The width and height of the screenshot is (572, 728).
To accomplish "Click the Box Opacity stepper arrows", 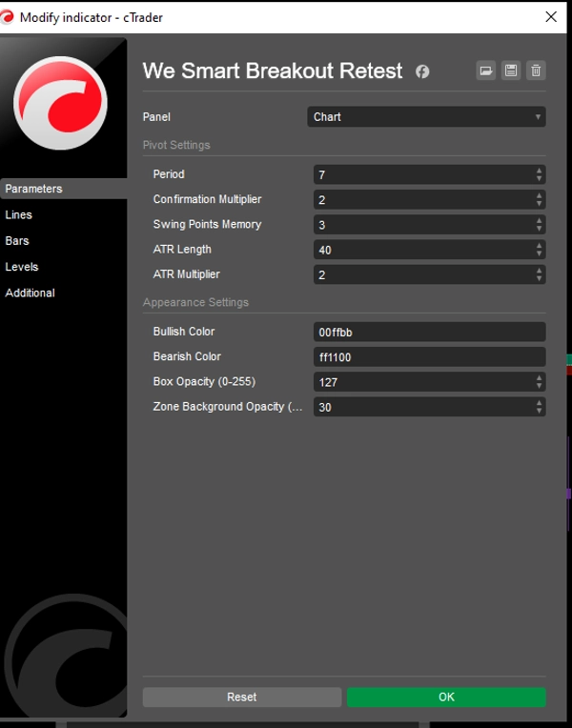I will click(540, 381).
